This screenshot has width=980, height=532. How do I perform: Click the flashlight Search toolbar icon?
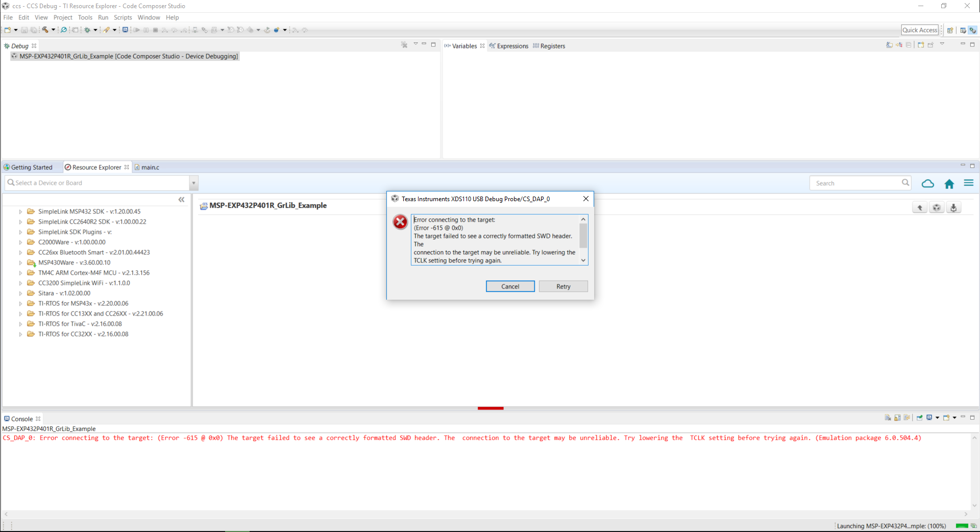tap(107, 30)
